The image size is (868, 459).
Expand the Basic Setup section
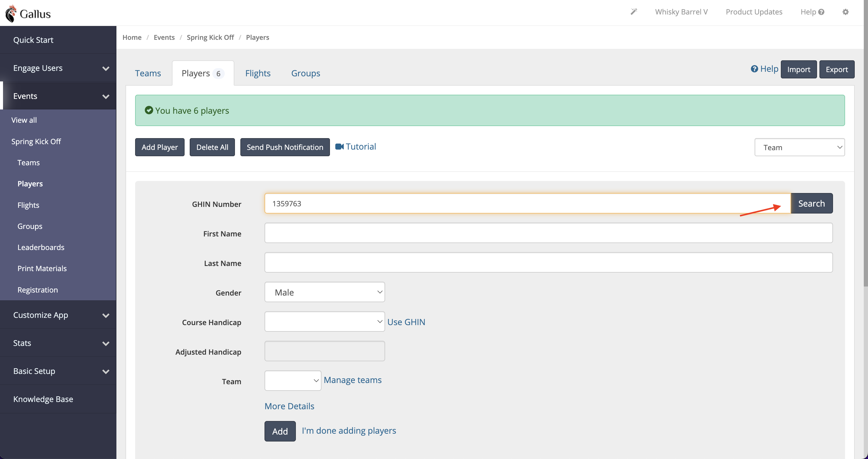coord(58,371)
